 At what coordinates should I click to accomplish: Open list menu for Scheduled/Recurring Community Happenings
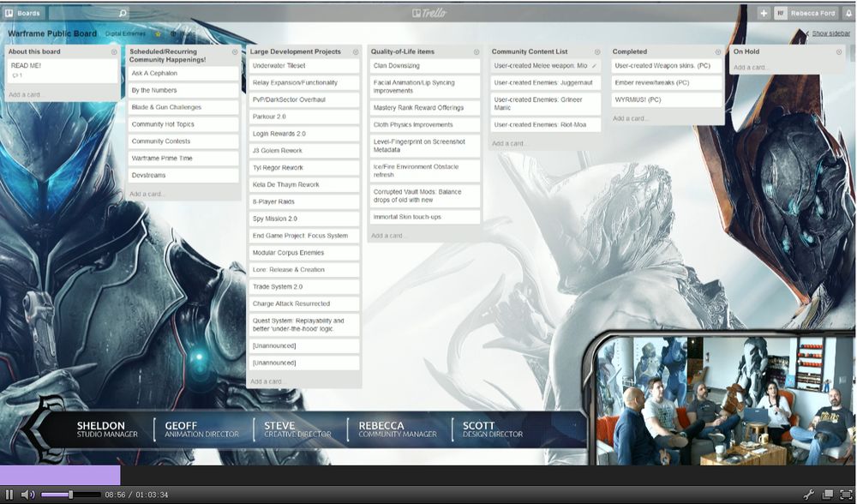point(235,52)
